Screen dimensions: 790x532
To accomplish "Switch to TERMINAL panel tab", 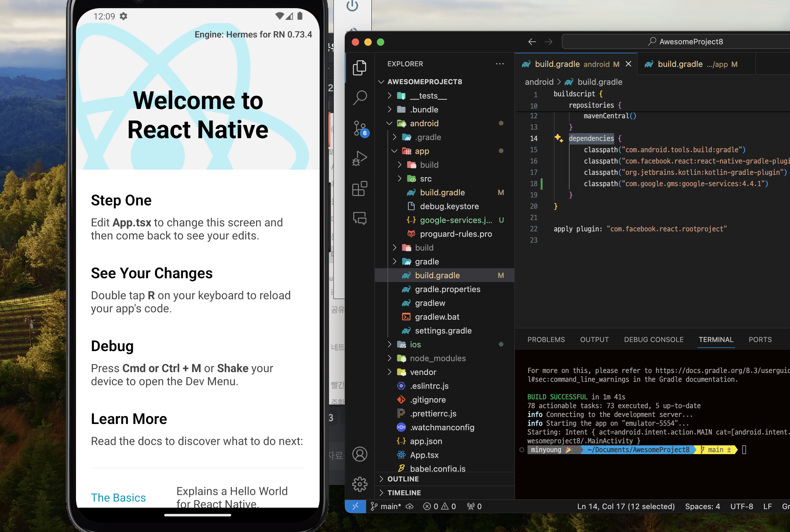I will [716, 339].
